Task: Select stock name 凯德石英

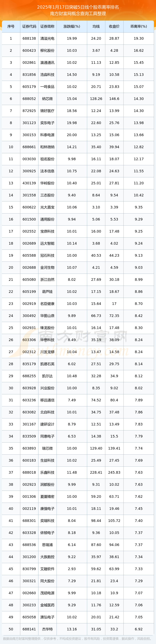Action: click(x=47, y=364)
